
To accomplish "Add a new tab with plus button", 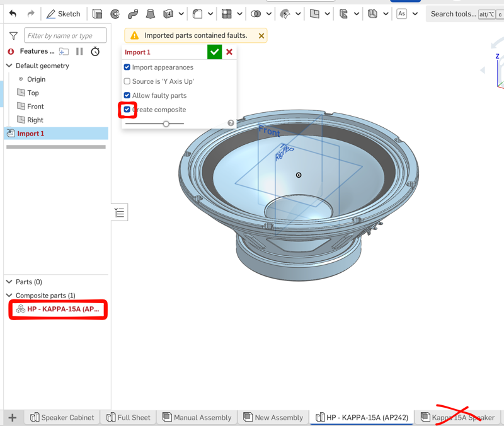I will click(x=12, y=418).
